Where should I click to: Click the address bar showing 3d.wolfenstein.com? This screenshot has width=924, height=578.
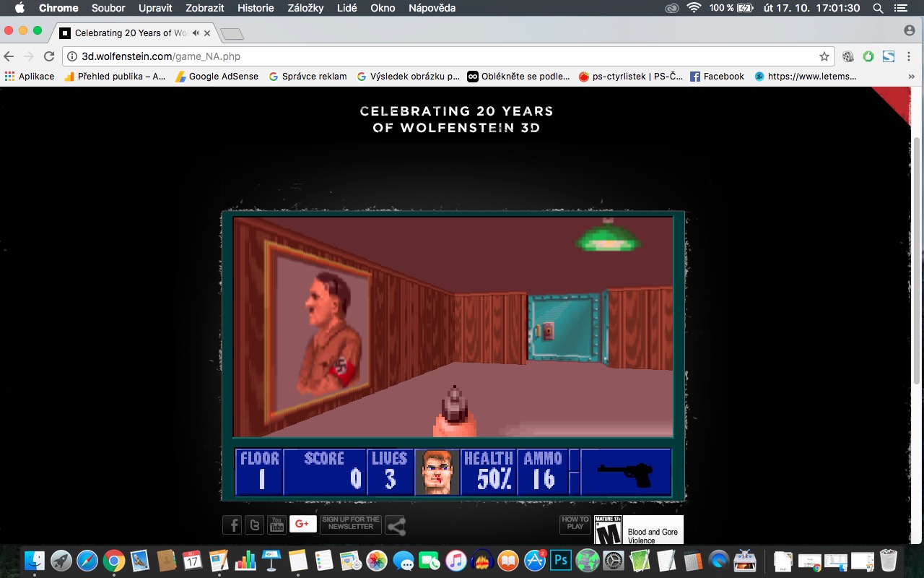tap(448, 56)
